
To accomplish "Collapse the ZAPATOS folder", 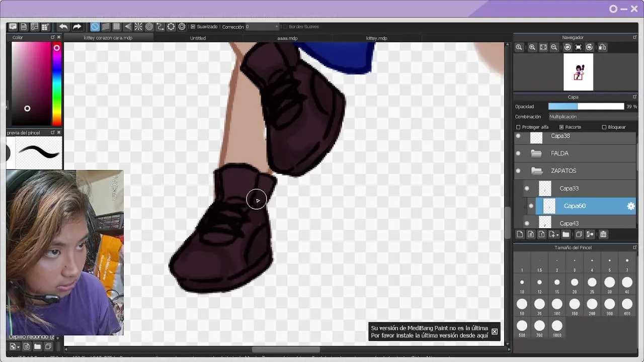I will (x=536, y=171).
